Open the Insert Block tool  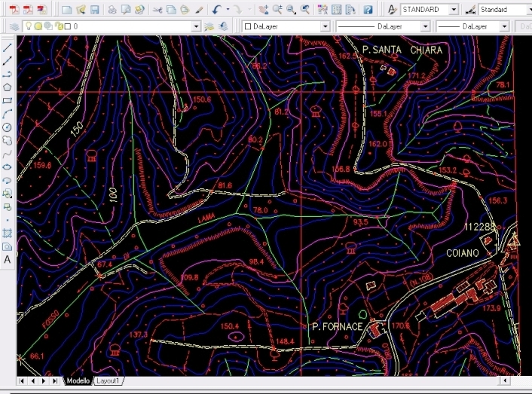coord(7,194)
